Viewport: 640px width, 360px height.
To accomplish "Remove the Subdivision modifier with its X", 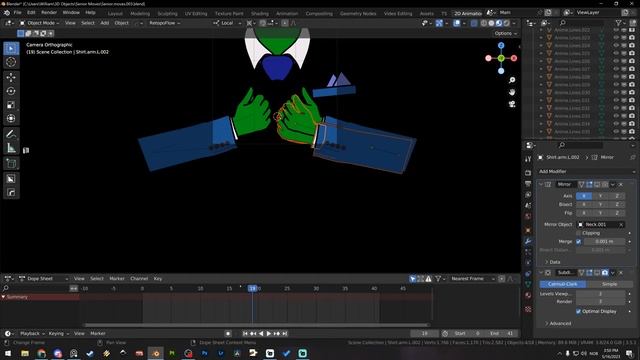I will pos(621,273).
